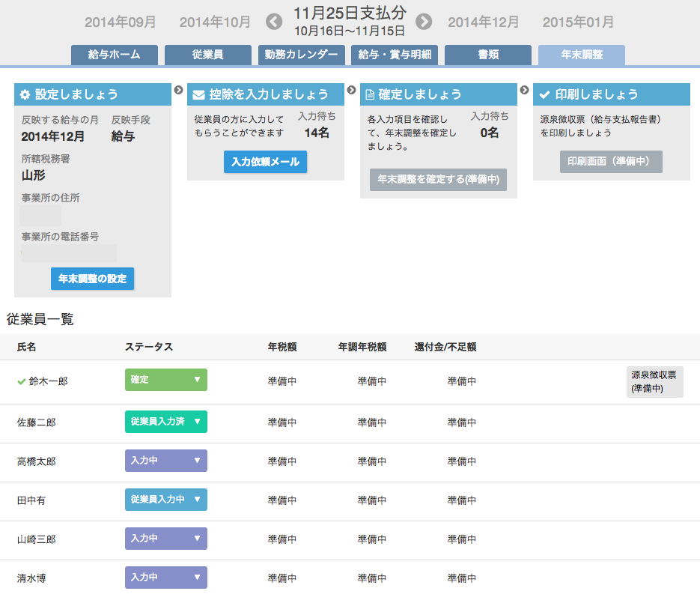Open the 給与・賞与明細 tab
Viewport: 700px width, 594px height.
click(x=395, y=55)
